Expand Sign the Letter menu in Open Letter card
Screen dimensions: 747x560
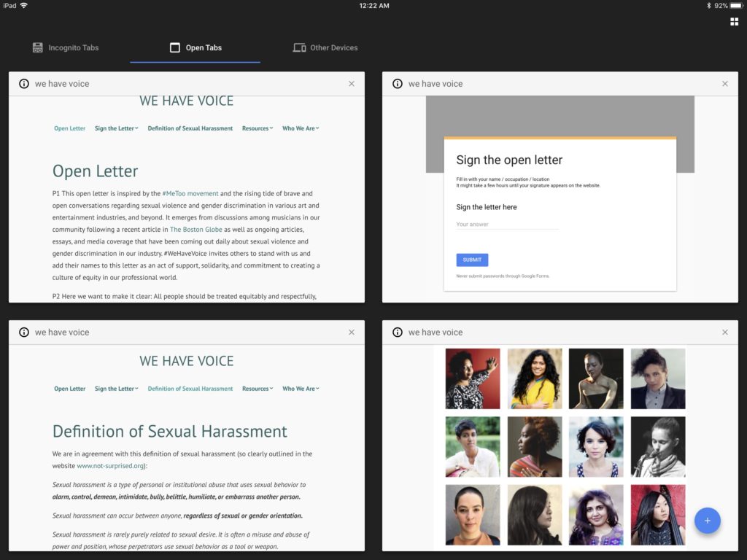pos(116,128)
